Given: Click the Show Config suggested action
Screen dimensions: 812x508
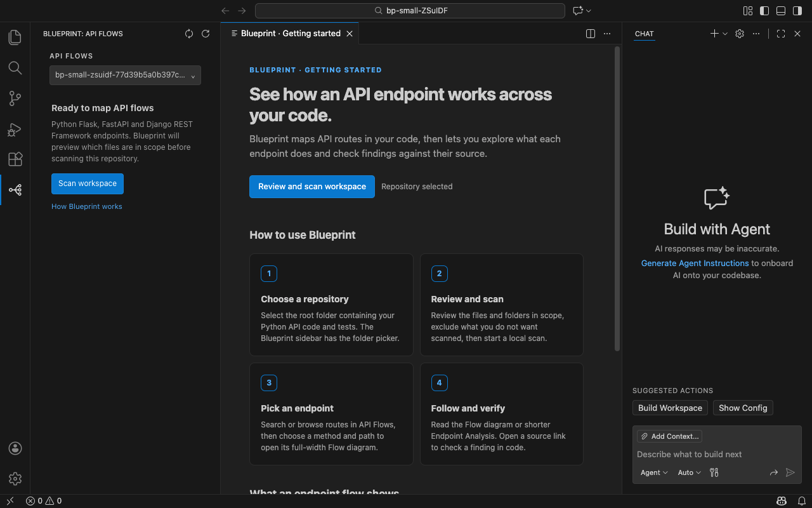Looking at the screenshot, I should tap(743, 408).
